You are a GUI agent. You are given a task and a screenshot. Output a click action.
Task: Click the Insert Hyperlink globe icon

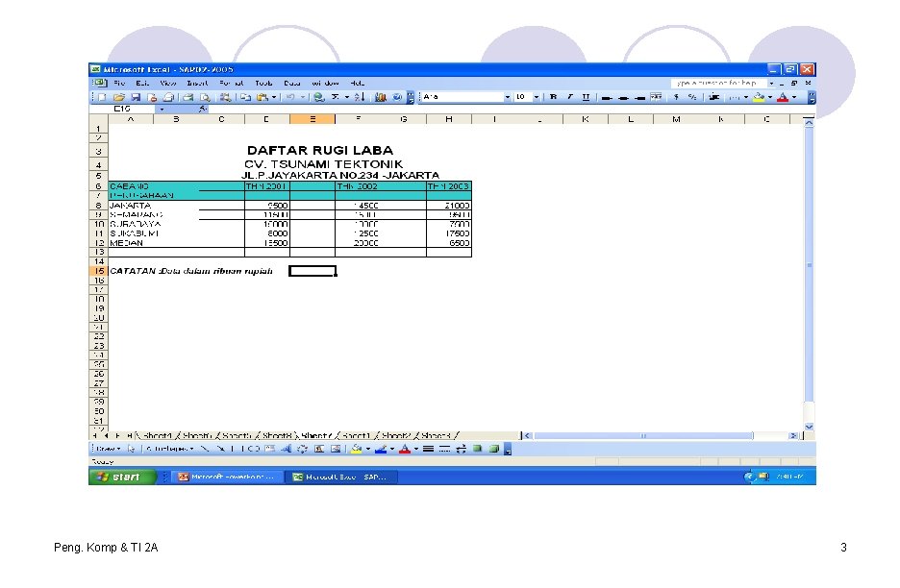(x=318, y=98)
